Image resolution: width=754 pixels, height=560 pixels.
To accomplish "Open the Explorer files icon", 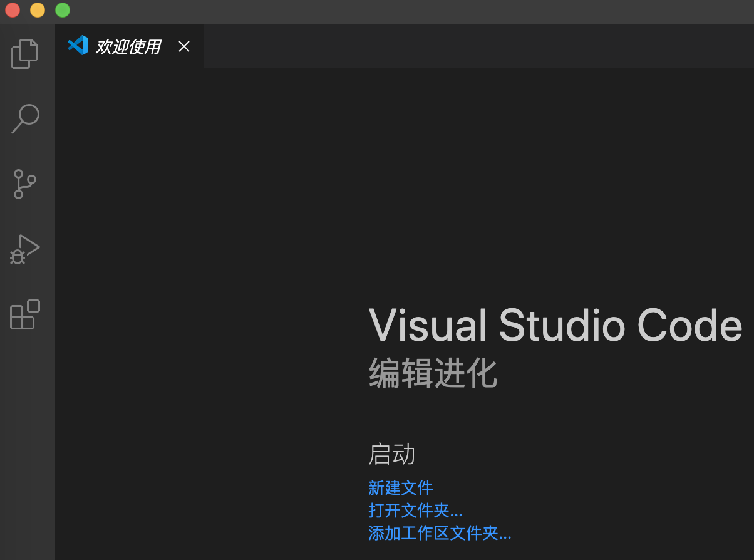I will [x=25, y=54].
